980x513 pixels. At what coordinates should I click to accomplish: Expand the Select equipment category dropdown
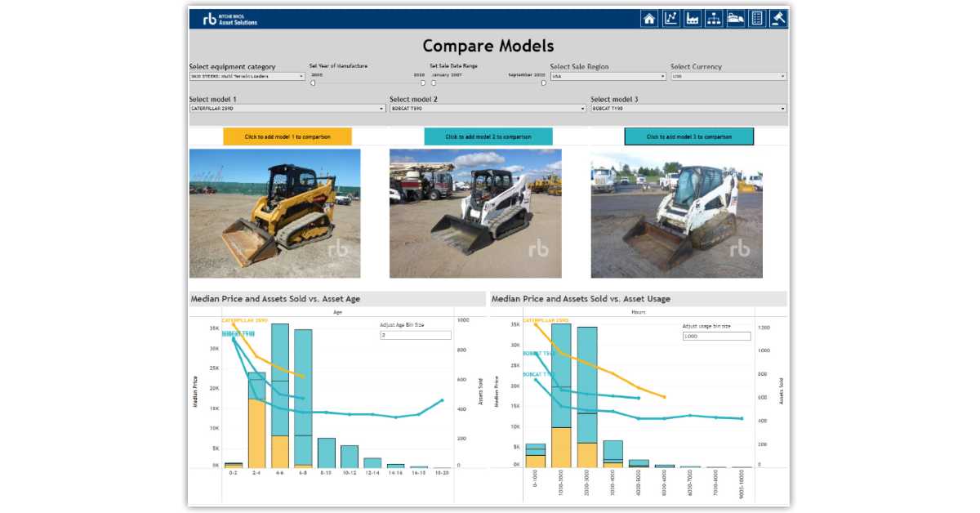coord(247,77)
